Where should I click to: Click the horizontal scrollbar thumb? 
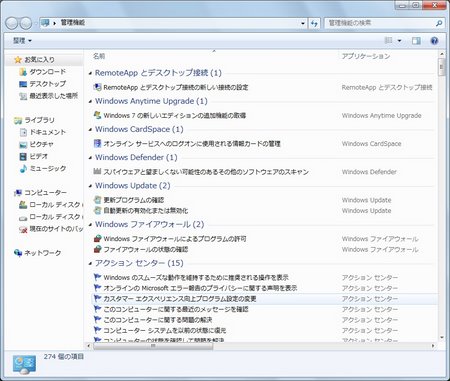click(x=153, y=346)
